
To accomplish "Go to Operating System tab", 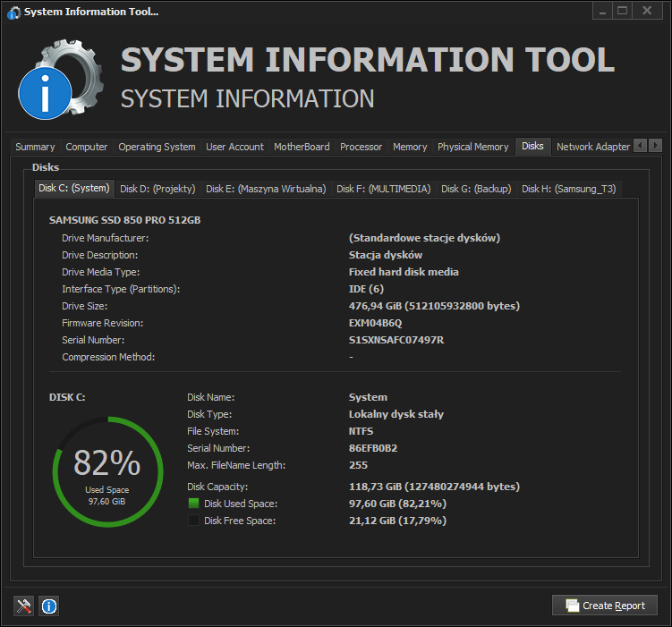I will [x=157, y=147].
